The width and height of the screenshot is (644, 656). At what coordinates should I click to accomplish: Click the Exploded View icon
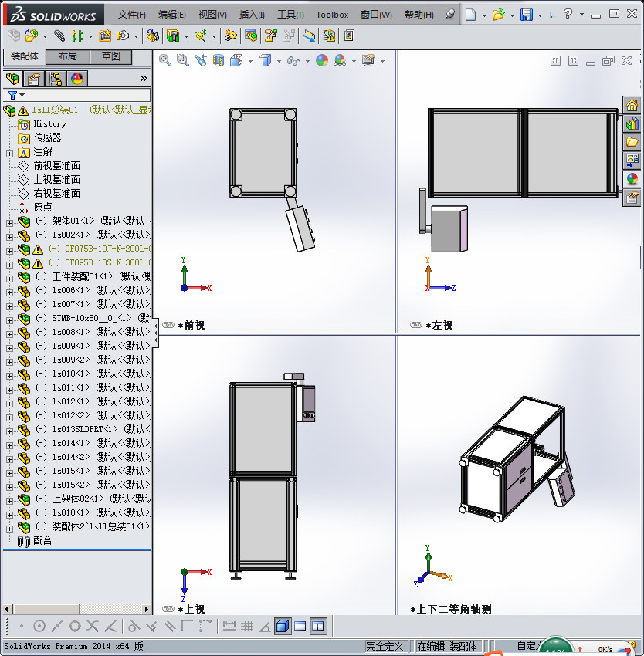pos(271,36)
